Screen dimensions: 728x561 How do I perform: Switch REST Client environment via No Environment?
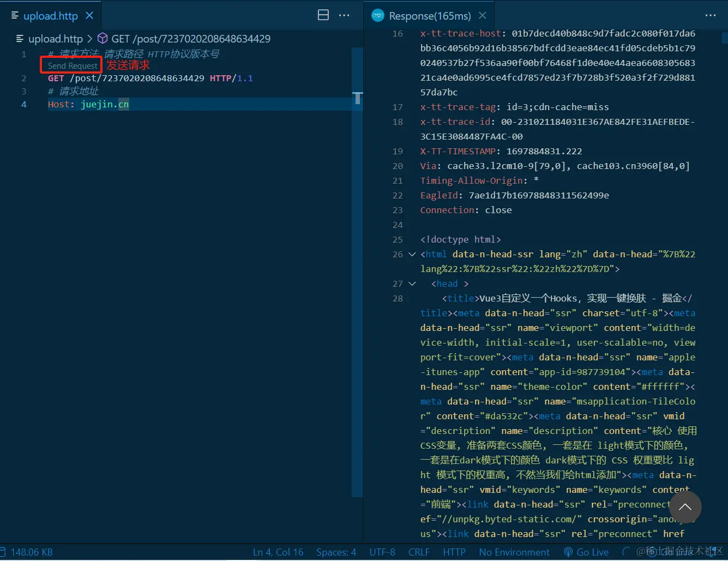514,552
